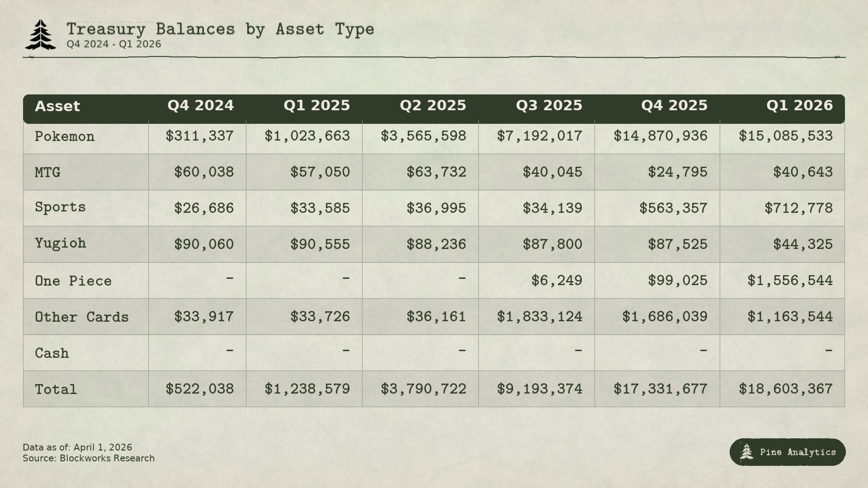Click the Q3 2025 column header

(x=549, y=106)
